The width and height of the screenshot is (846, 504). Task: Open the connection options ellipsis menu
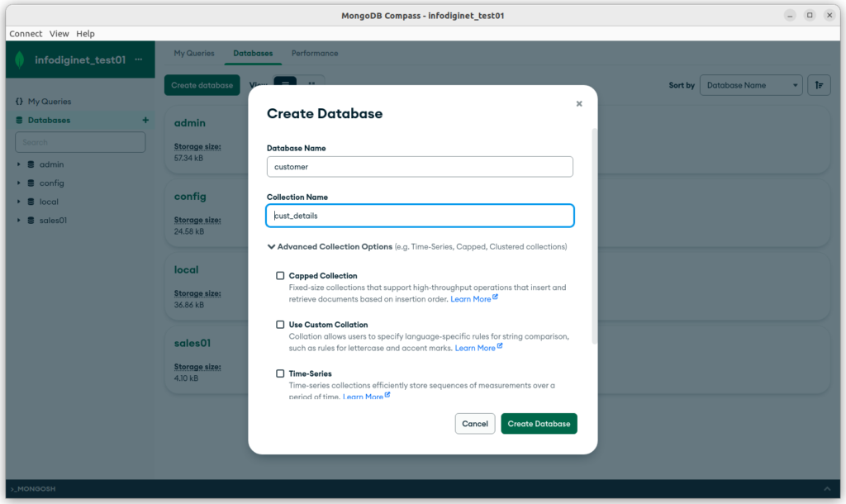coord(139,59)
